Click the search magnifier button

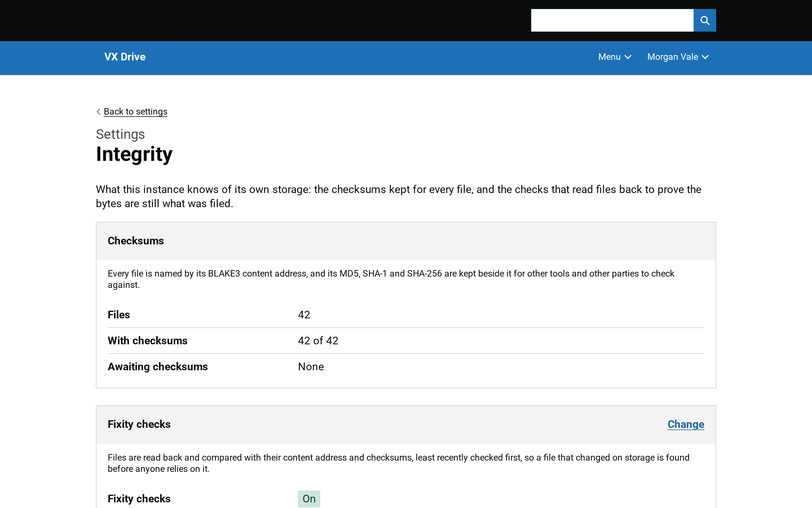pyautogui.click(x=705, y=21)
